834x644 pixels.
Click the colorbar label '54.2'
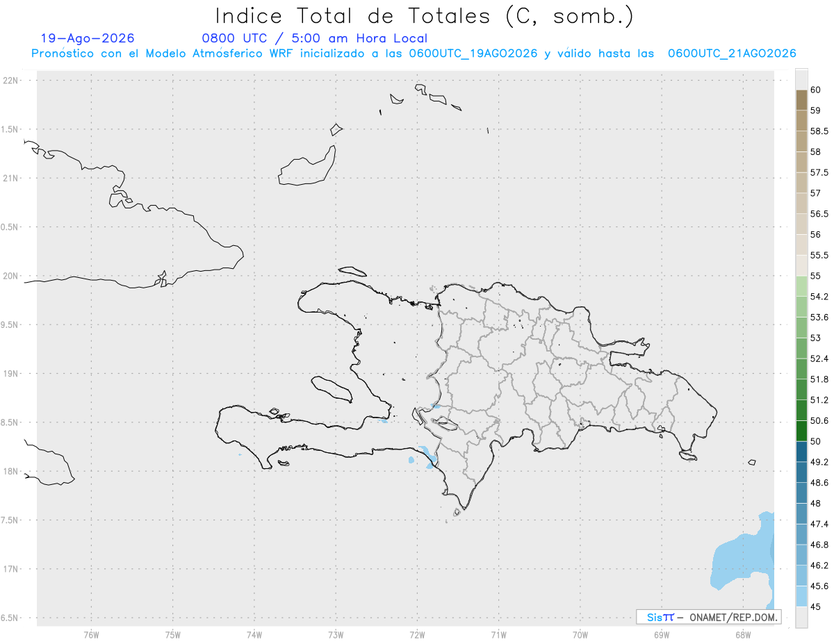pyautogui.click(x=819, y=297)
